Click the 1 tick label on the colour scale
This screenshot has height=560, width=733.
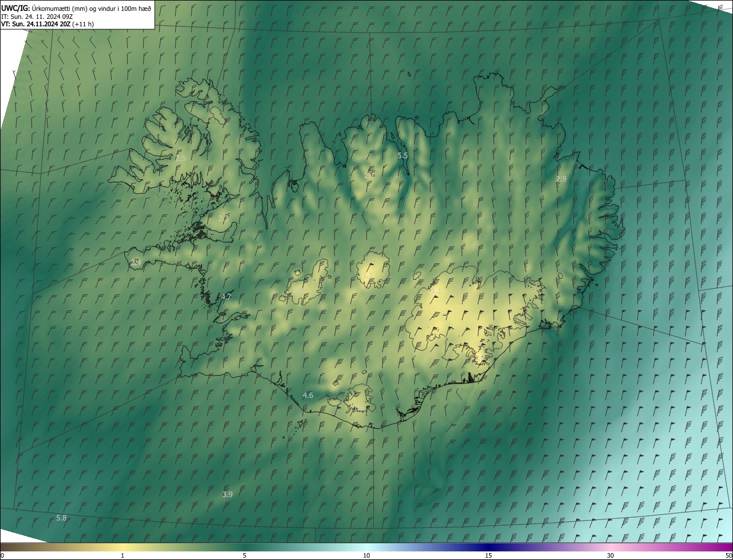coord(123,555)
